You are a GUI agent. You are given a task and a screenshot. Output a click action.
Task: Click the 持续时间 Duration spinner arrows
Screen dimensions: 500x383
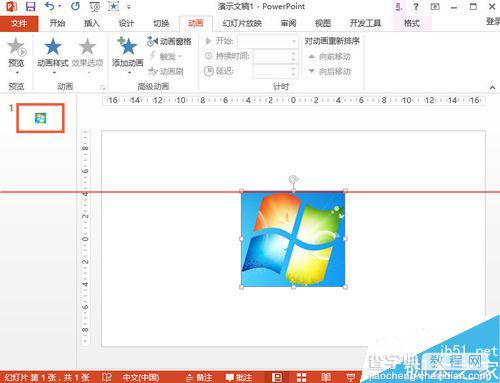pyautogui.click(x=293, y=56)
